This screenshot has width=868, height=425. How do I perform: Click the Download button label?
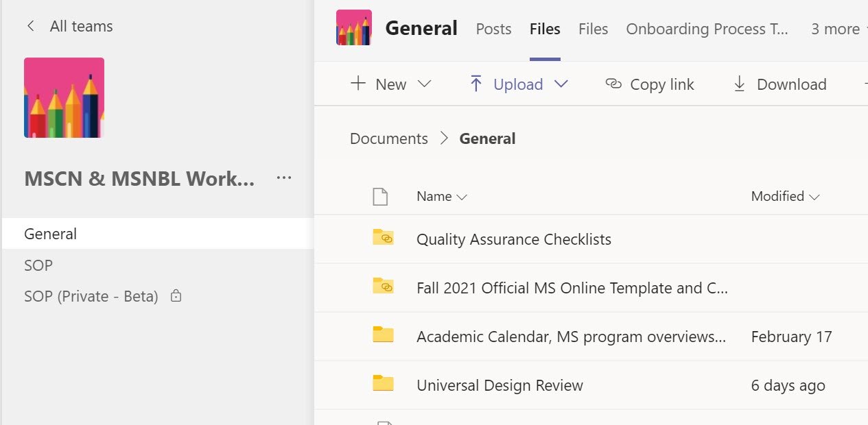792,84
